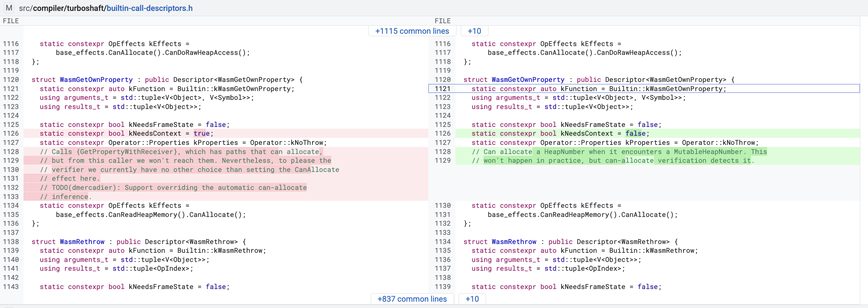Select right-side line number 1121
The width and height of the screenshot is (868, 308).
coord(442,89)
